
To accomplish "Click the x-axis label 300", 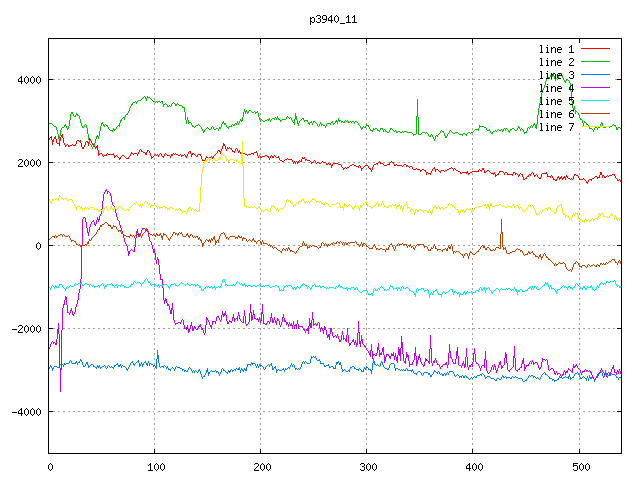I will [366, 466].
